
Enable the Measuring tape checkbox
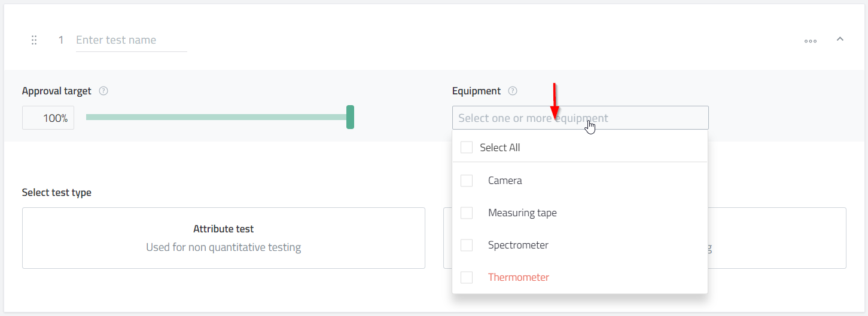point(467,213)
